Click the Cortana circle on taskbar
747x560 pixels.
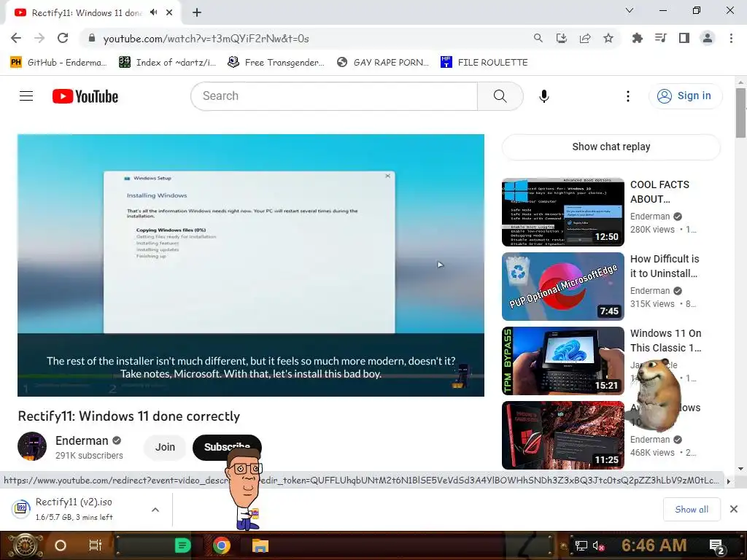point(61,545)
